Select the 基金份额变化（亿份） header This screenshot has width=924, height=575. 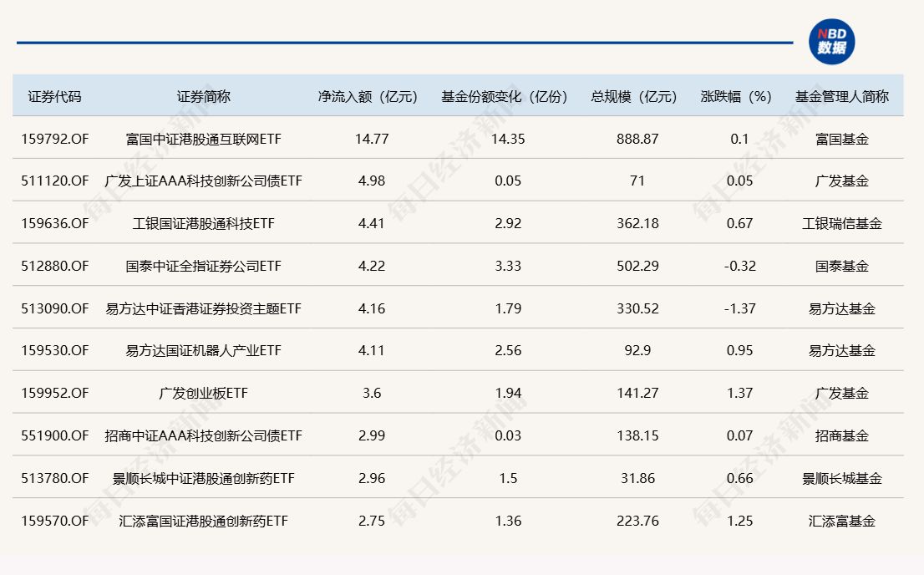(507, 96)
